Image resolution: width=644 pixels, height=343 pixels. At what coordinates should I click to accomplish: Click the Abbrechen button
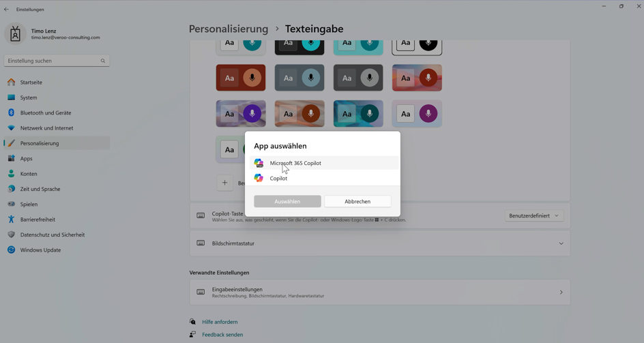tap(357, 201)
